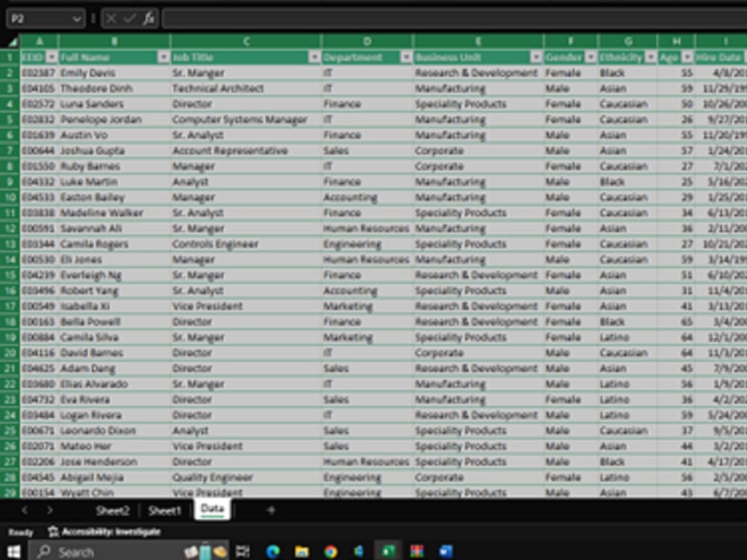The width and height of the screenshot is (747, 560).
Task: Expand the Name Box dropdown arrow
Action: click(76, 19)
